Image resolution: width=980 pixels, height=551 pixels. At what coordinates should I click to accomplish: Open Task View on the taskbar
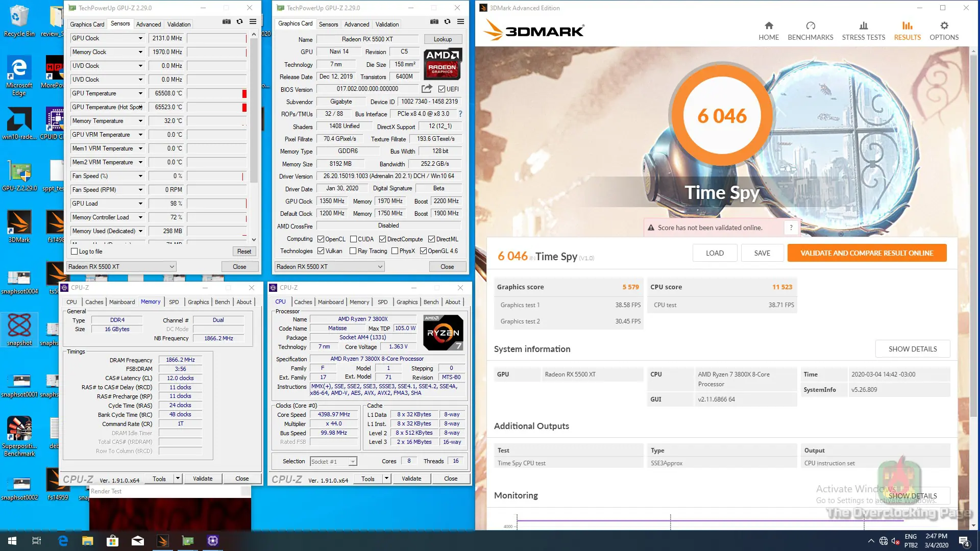coord(37,541)
